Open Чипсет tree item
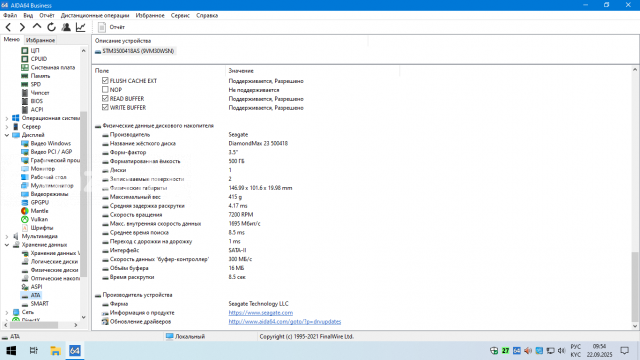Viewport: 640px width, 360px height. click(40, 93)
